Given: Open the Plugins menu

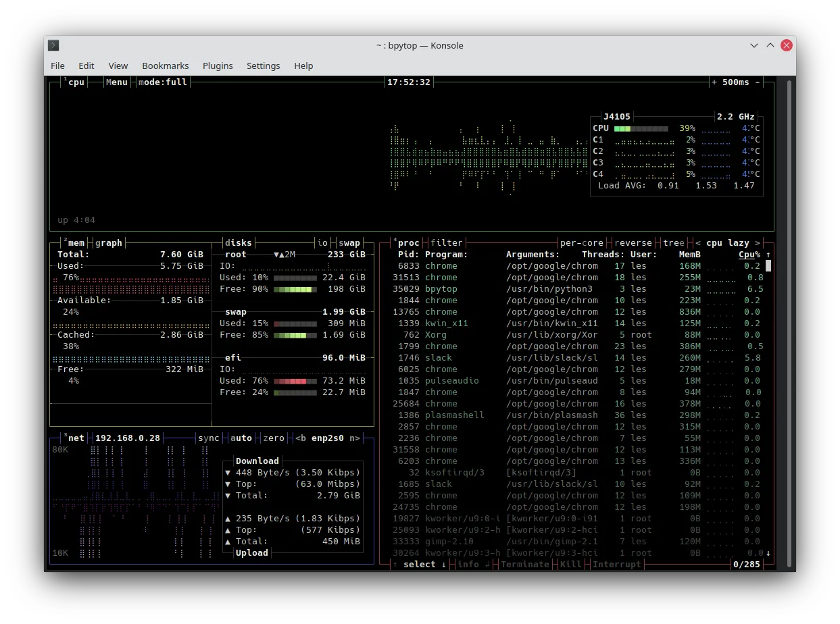Looking at the screenshot, I should click(x=218, y=66).
